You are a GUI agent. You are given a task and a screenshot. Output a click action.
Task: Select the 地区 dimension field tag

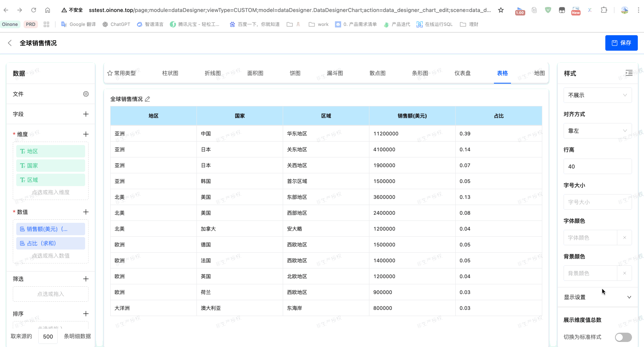click(51, 151)
